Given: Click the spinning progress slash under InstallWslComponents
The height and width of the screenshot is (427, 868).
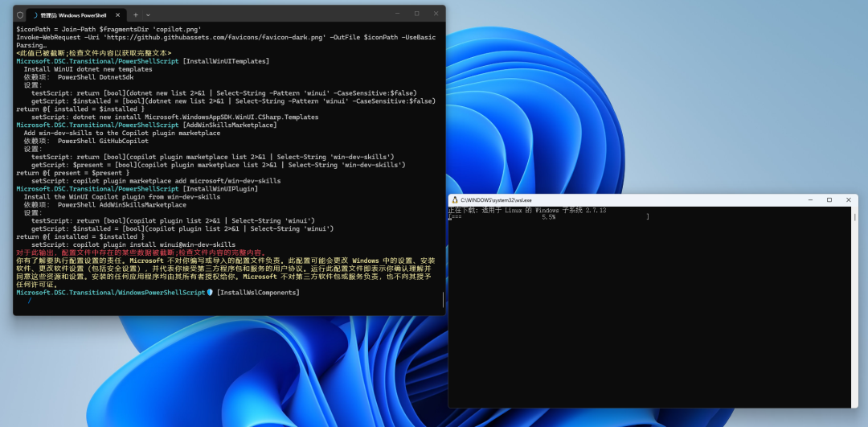Looking at the screenshot, I should 30,300.
